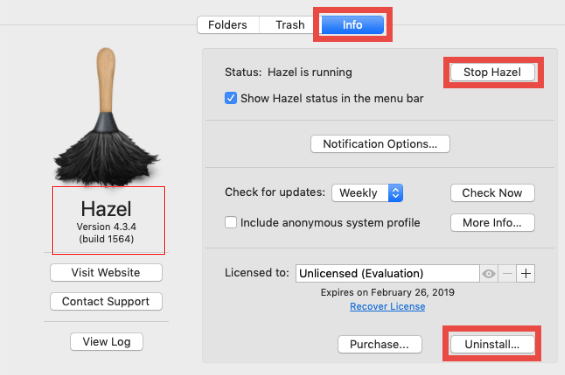Click the (build 1564) text
565x375 pixels.
point(106,239)
